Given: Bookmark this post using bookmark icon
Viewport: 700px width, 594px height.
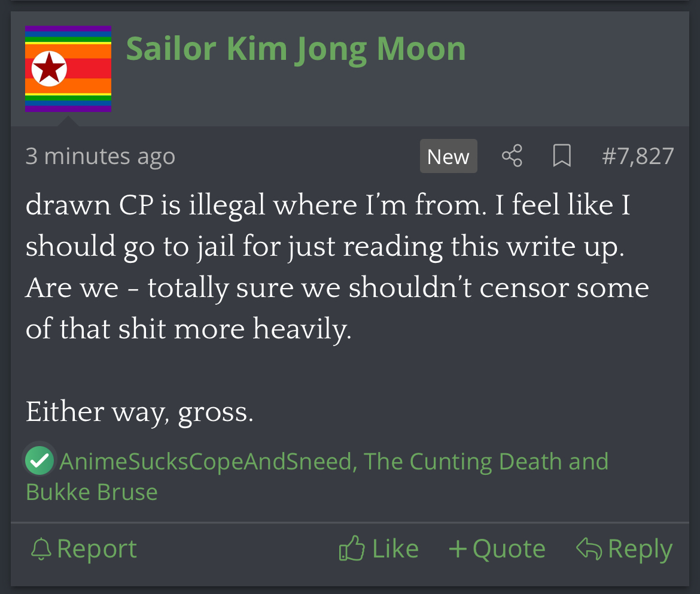Looking at the screenshot, I should tap(562, 156).
